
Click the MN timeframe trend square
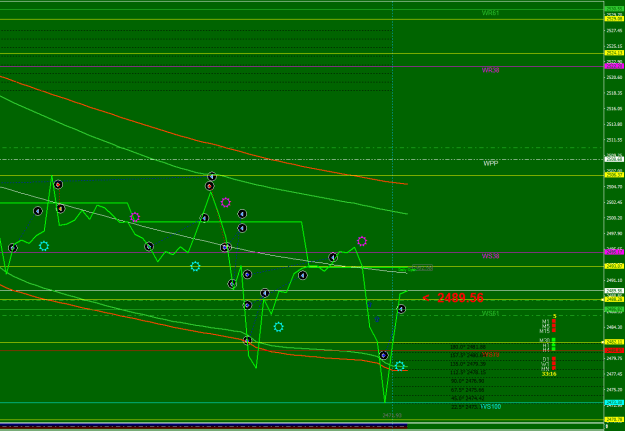[x=554, y=368]
